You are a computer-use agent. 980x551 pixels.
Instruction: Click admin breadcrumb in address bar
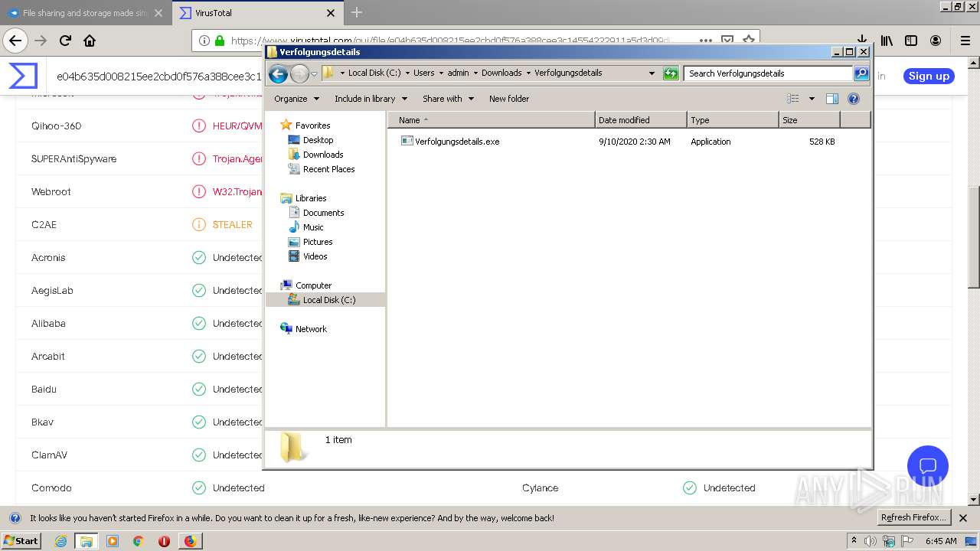coord(458,73)
